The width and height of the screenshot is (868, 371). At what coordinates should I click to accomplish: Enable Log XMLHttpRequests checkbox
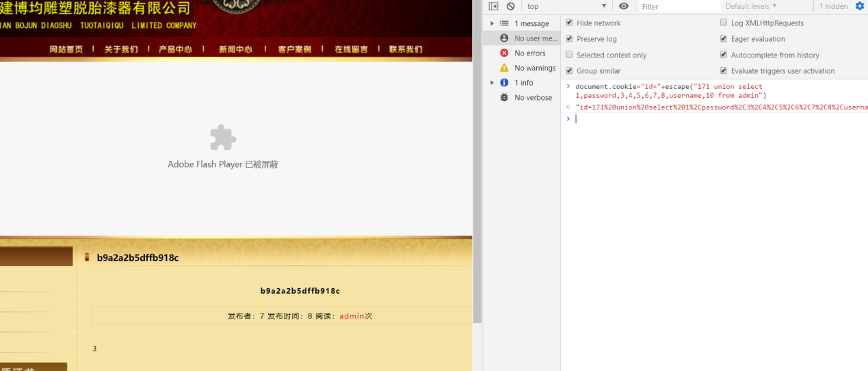[x=724, y=23]
